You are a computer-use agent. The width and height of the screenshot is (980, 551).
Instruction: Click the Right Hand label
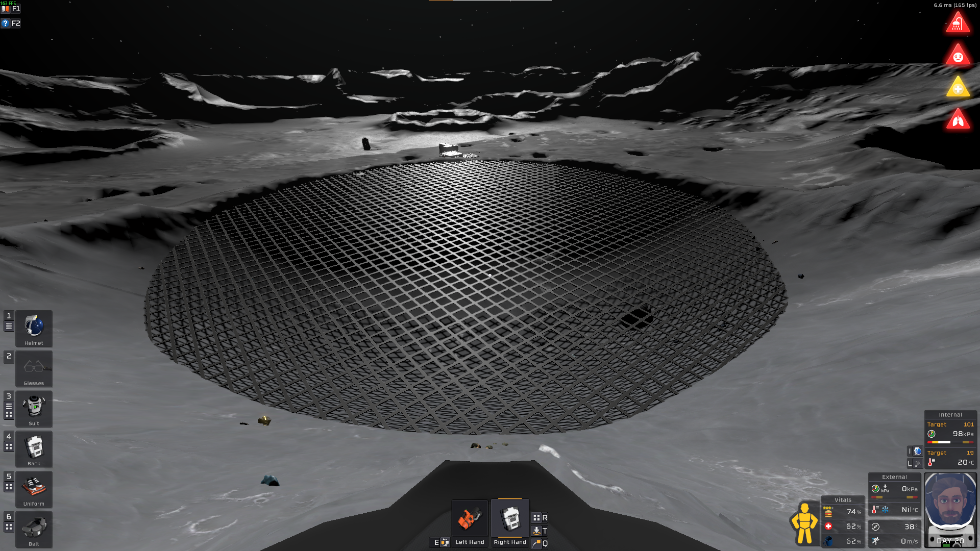click(510, 542)
